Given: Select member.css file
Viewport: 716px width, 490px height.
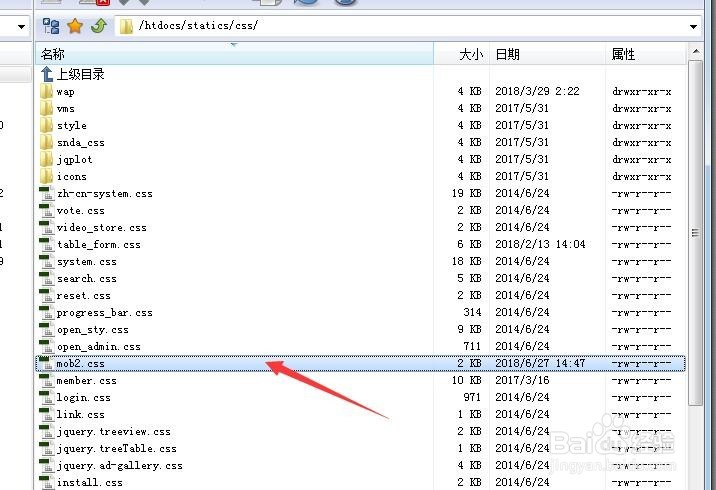Looking at the screenshot, I should [79, 380].
